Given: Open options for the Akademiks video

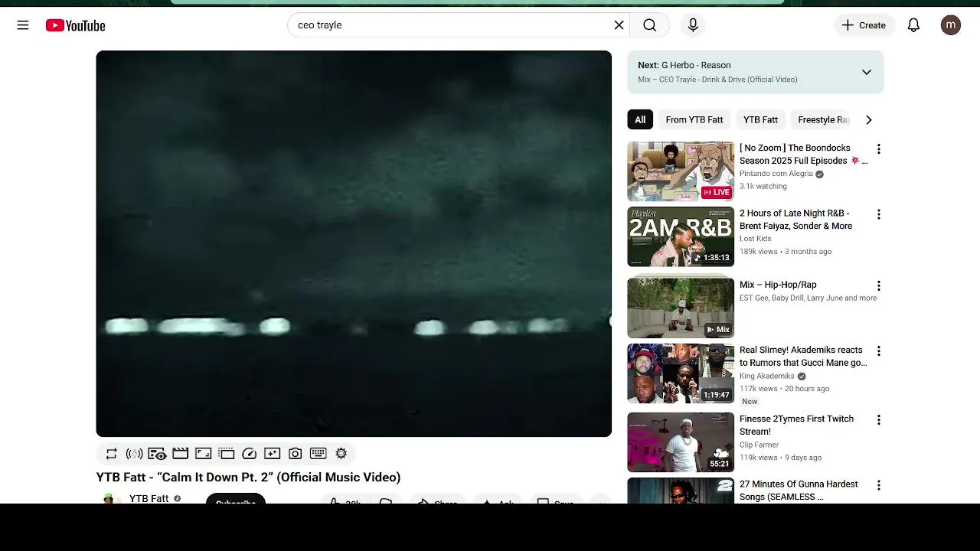Looking at the screenshot, I should tap(878, 351).
